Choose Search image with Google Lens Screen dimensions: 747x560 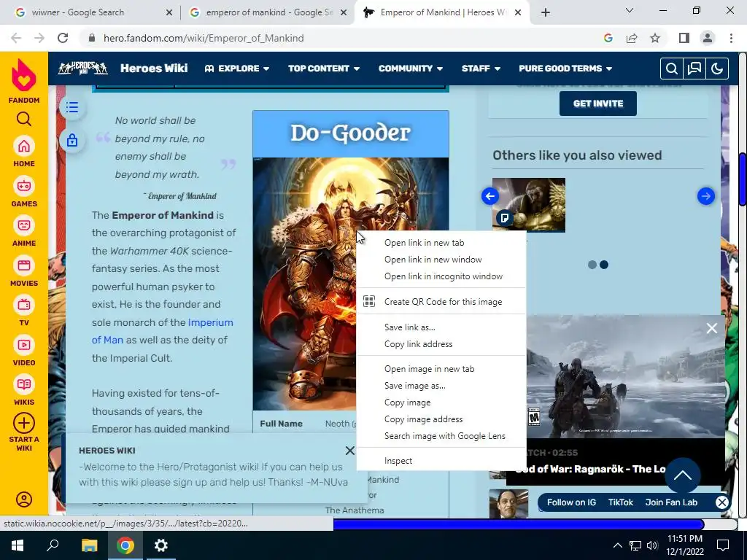tap(441, 436)
